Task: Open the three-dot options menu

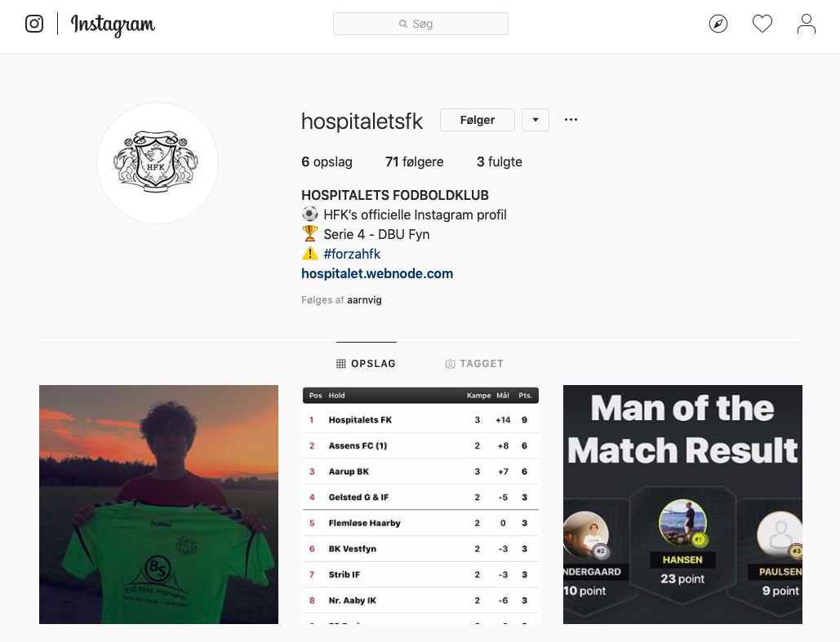Action: [x=571, y=119]
